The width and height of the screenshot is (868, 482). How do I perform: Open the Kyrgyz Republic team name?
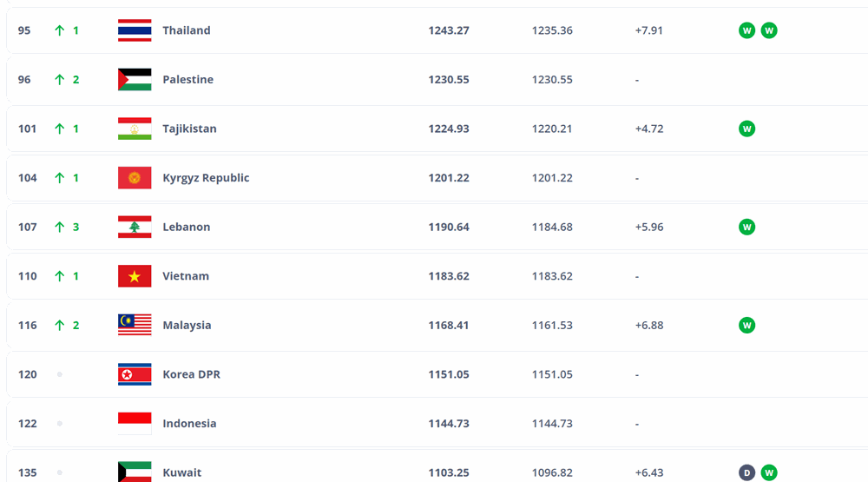[x=206, y=178]
